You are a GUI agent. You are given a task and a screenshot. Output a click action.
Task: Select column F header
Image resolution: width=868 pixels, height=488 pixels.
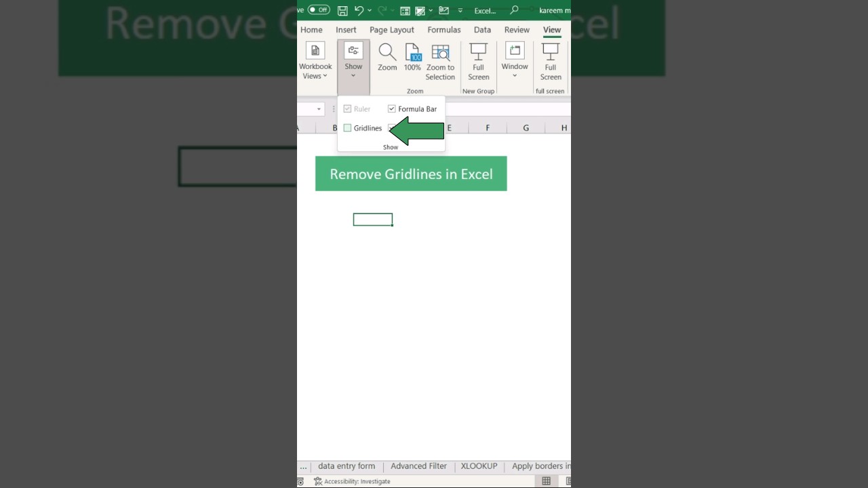tap(488, 128)
